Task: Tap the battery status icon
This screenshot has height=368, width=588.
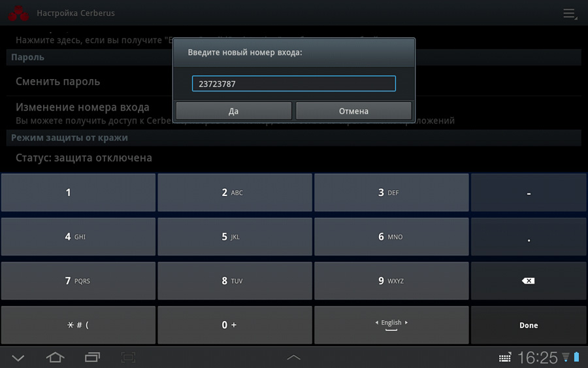Action: [x=577, y=357]
